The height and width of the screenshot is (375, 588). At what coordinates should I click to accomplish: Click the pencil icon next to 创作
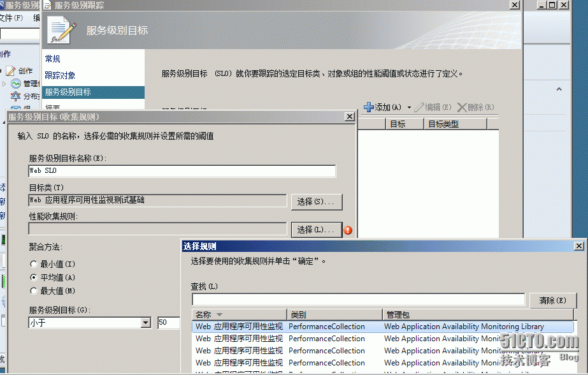pos(10,71)
